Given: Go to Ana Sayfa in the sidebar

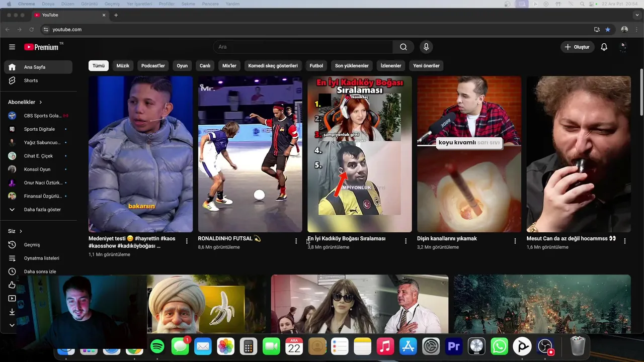Looking at the screenshot, I should pyautogui.click(x=38, y=67).
